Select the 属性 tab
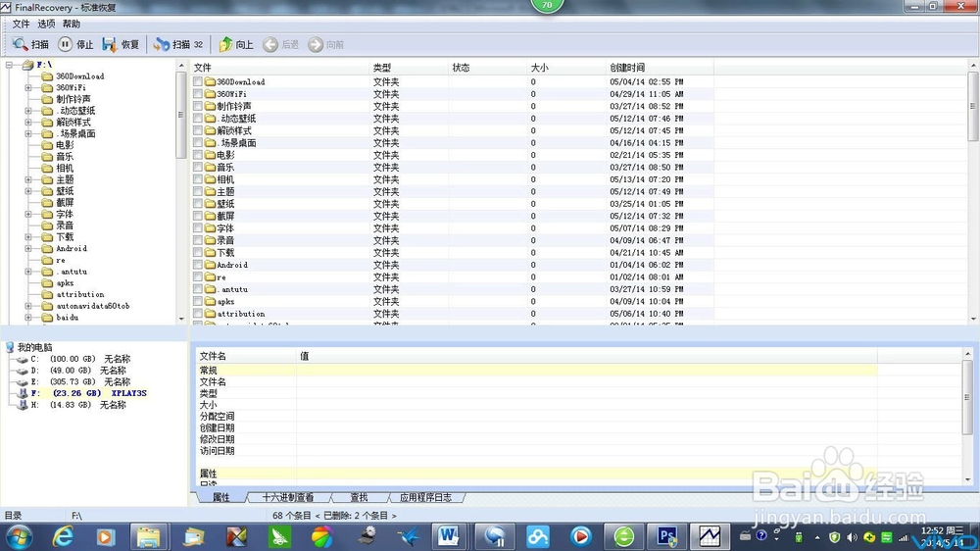The height and width of the screenshot is (551, 980). tap(221, 497)
